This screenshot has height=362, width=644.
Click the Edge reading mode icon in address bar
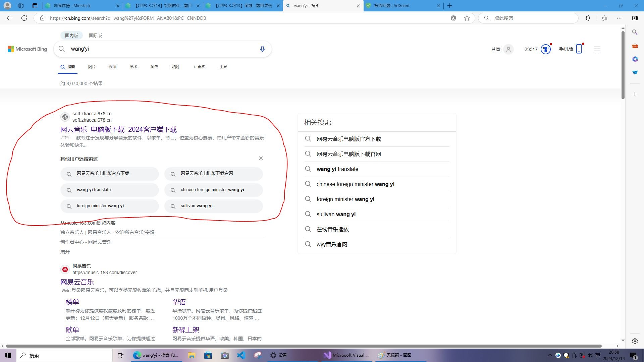(x=453, y=18)
